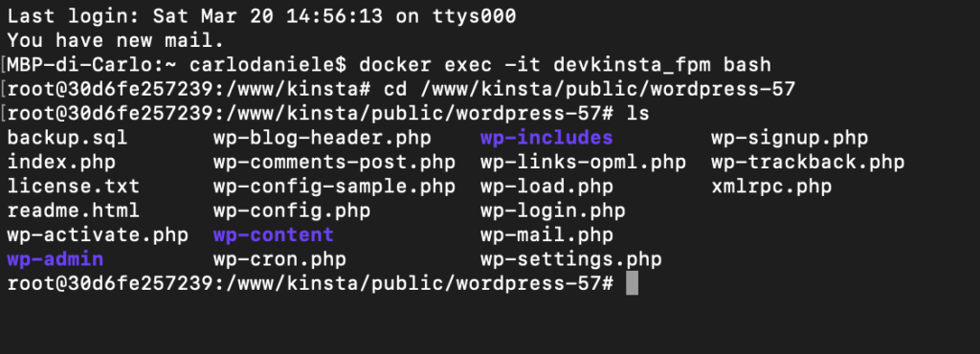Screen dimensions: 980x354
Task: Click the docker exec command text
Action: coord(565,65)
